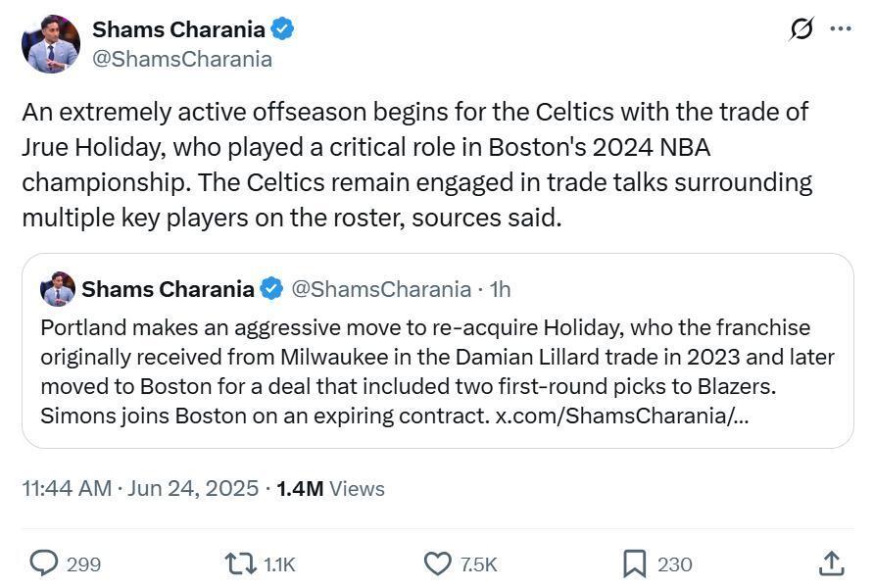Screen dimensions: 874x588
Task: Click the 299 replies count
Action: (83, 564)
